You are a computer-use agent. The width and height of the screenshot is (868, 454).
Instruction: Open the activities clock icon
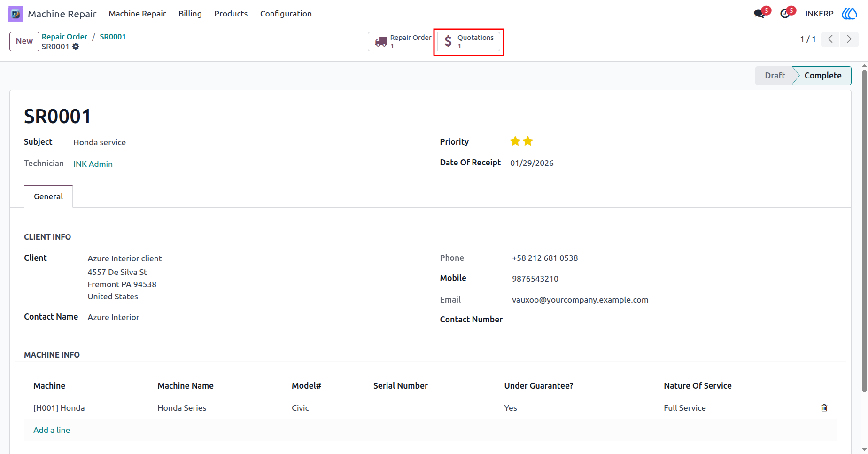[785, 14]
